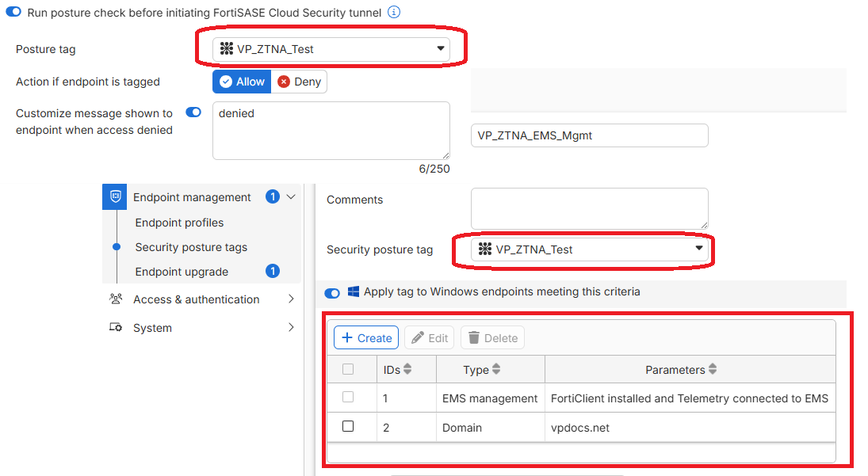Click the VP_ZTNA_EMS_Mgmt name field
This screenshot has width=868, height=476.
coord(590,135)
